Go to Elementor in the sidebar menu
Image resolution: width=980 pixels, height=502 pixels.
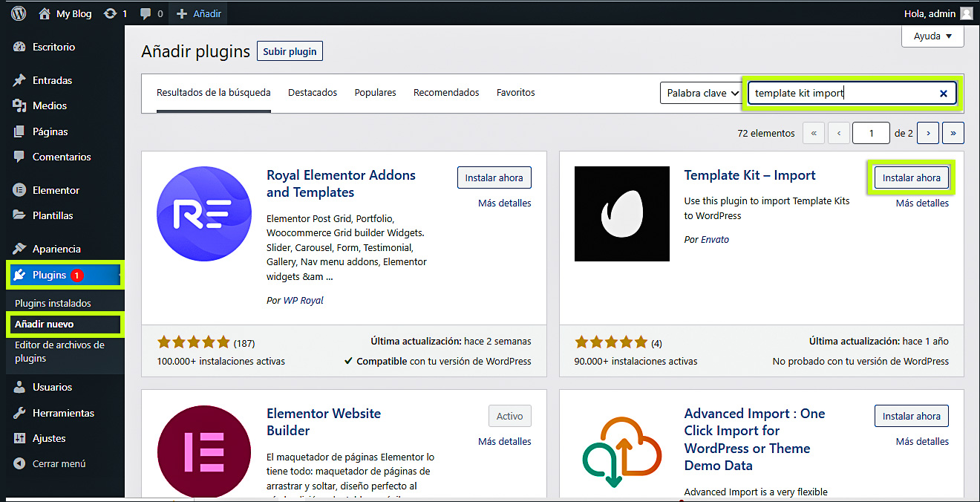56,190
